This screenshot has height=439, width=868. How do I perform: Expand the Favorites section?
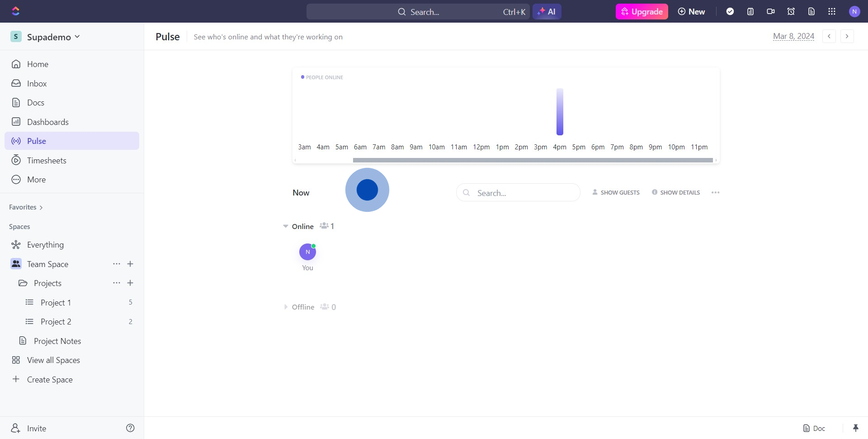[26, 207]
